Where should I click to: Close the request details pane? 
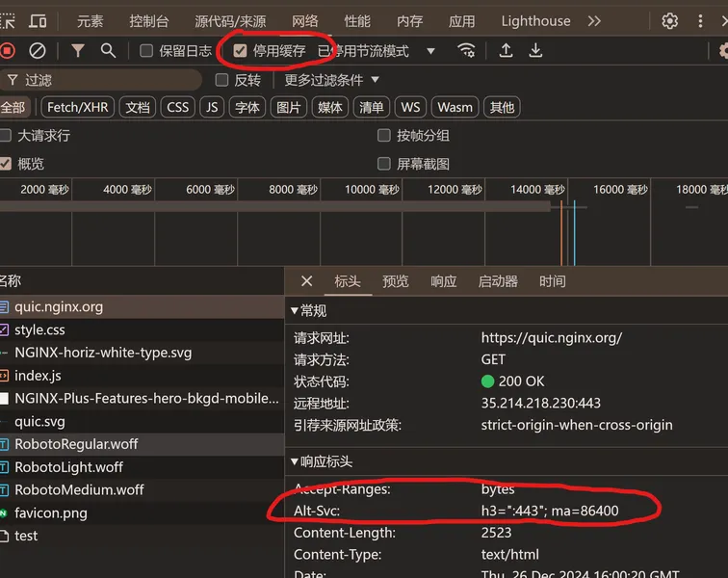pos(306,281)
